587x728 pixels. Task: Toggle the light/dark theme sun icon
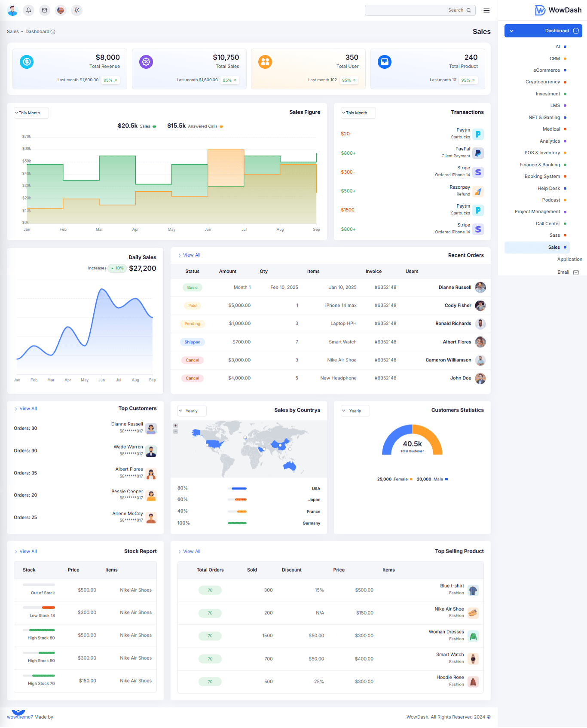(76, 10)
